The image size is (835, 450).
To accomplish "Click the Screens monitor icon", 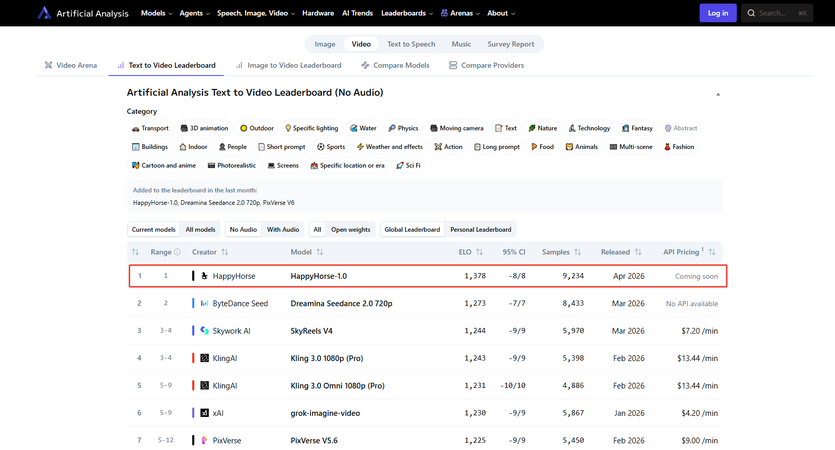I will pyautogui.click(x=271, y=166).
